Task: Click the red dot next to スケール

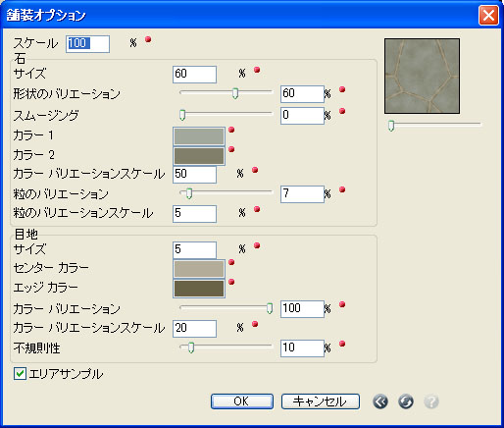Action: point(148,39)
